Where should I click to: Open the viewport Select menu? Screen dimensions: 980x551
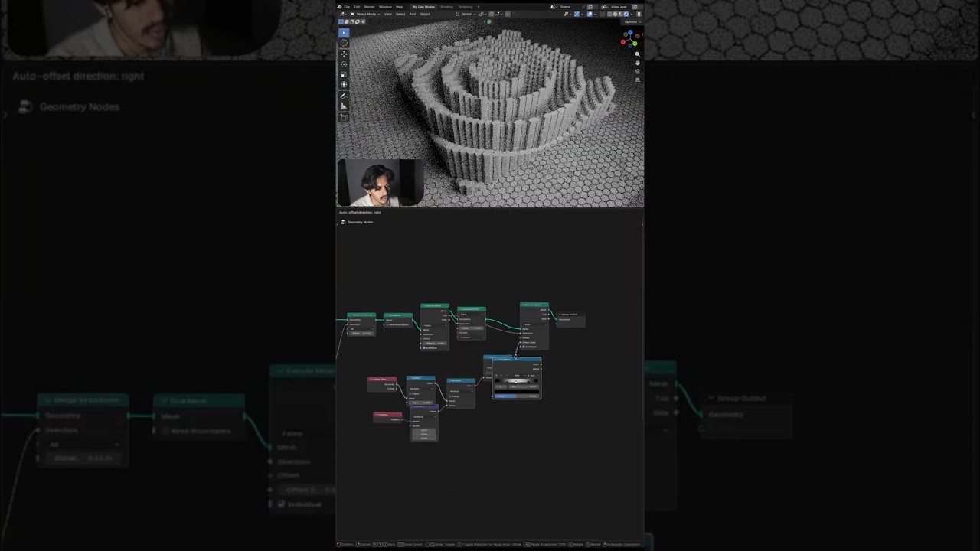[x=400, y=14]
